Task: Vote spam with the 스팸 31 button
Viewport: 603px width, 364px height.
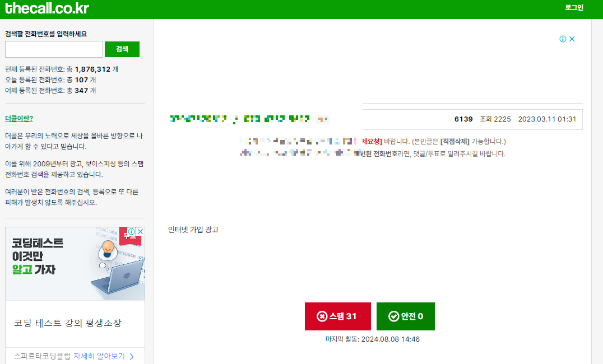Action: [338, 316]
